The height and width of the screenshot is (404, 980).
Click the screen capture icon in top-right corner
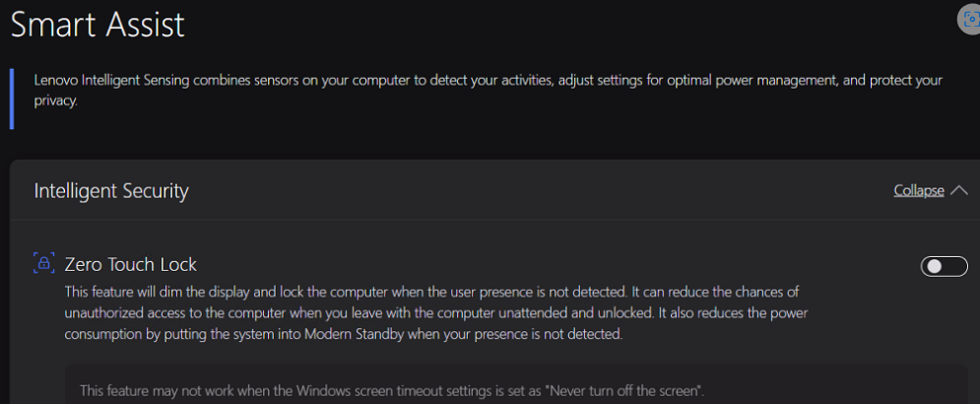[970, 19]
